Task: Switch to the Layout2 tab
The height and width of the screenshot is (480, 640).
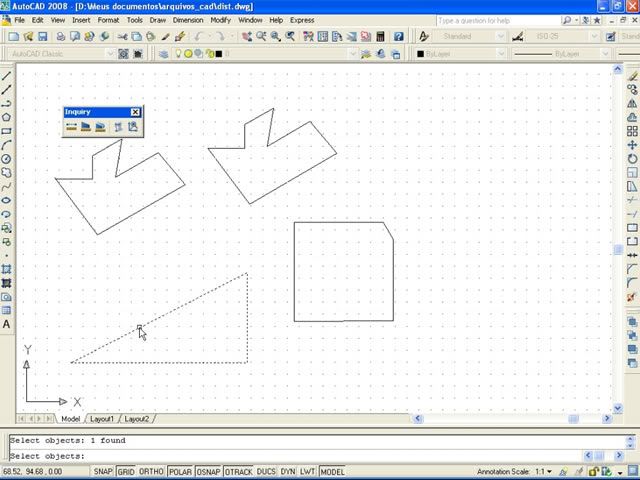Action: [x=136, y=419]
